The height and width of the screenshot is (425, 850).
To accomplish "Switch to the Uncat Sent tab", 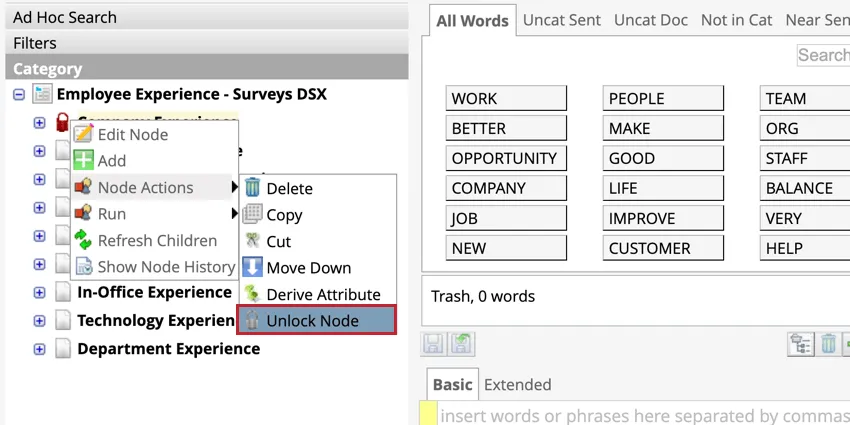I will (x=561, y=20).
